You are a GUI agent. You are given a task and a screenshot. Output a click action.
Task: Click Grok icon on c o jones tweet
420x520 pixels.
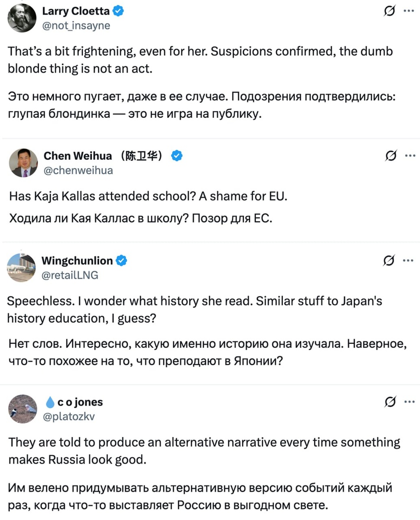coord(390,402)
